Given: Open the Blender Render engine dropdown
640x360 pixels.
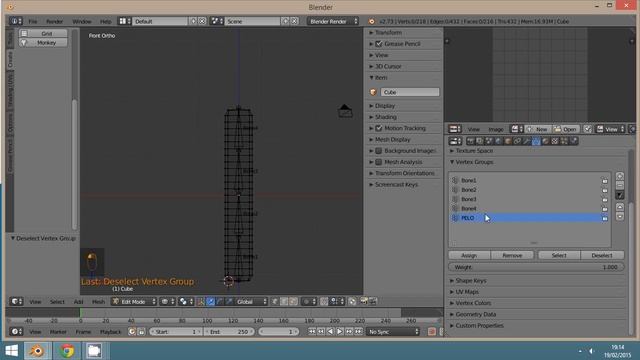Looking at the screenshot, I should [x=333, y=21].
